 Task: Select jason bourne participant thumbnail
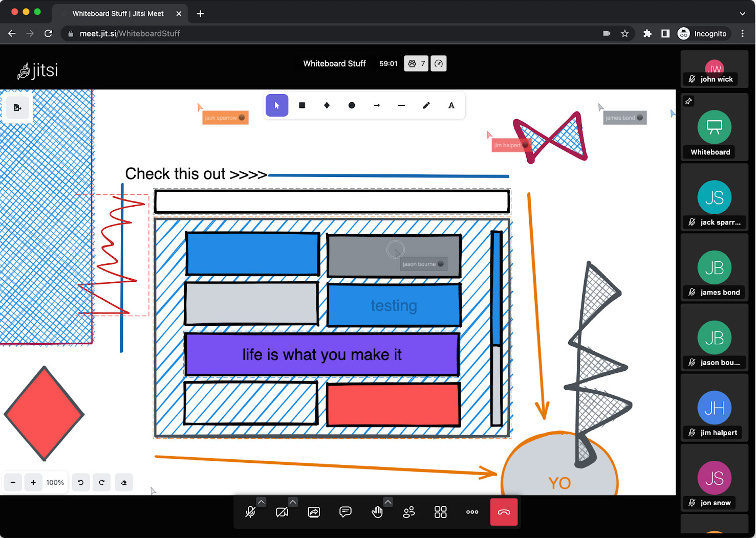[715, 337]
